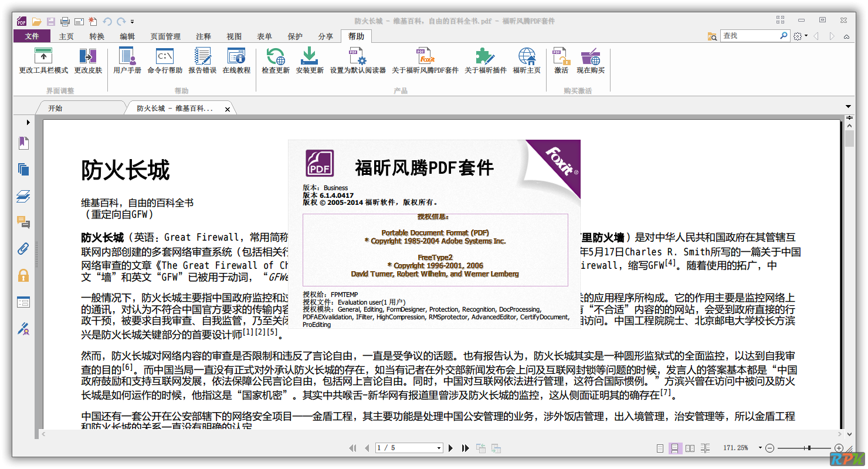Open the document tab list dropdown arrow
This screenshot has height=469, width=868.
pyautogui.click(x=848, y=107)
